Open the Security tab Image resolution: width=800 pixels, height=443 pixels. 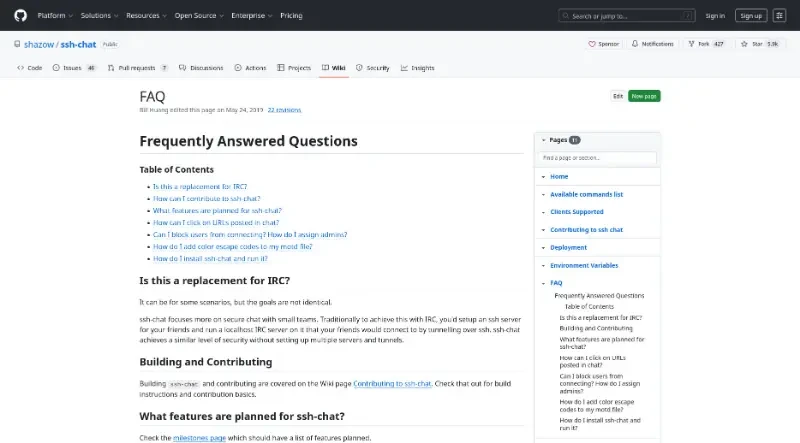[x=373, y=68]
